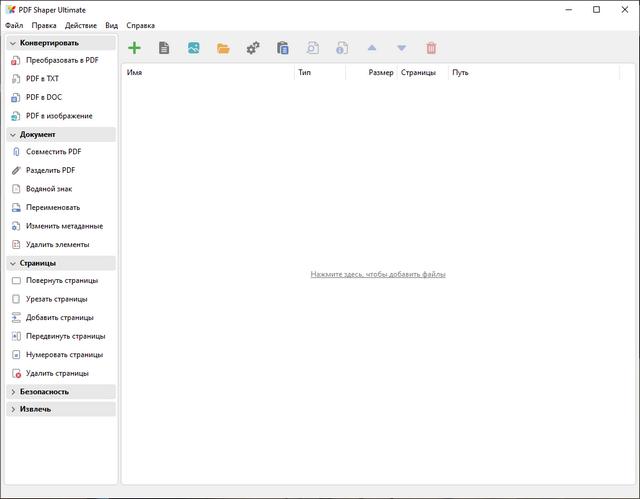This screenshot has height=499, width=640.
Task: Open the Действие menu
Action: pos(81,25)
